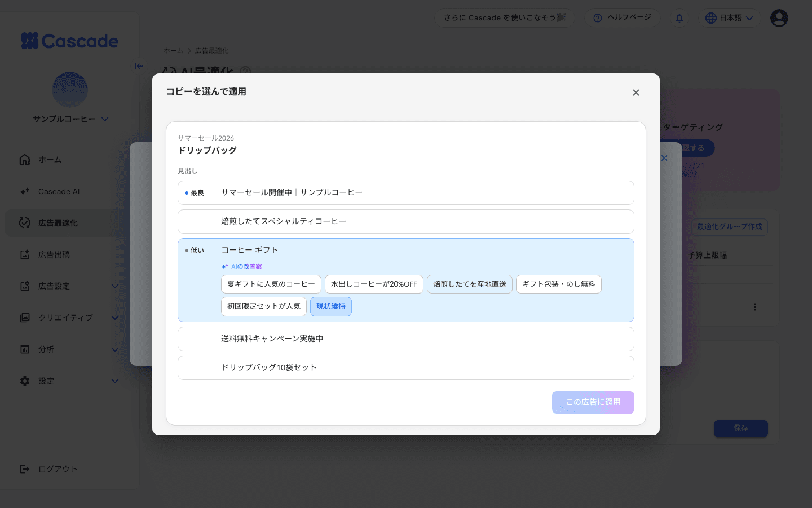
Task: Select the 現状維持 option
Action: point(331,306)
